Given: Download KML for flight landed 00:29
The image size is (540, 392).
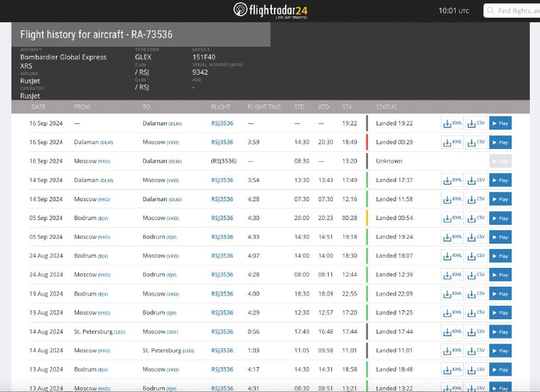Looking at the screenshot, I should (x=452, y=142).
